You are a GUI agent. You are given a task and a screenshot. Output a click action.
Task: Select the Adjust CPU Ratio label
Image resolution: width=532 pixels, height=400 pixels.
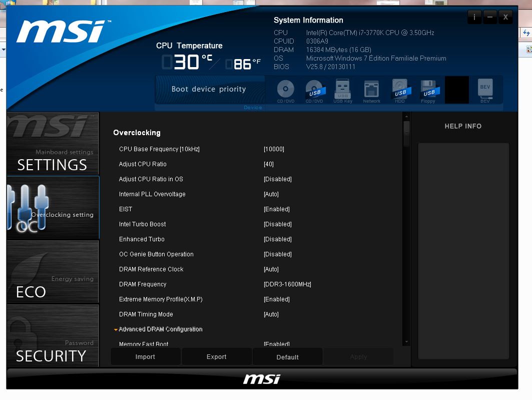click(x=143, y=164)
